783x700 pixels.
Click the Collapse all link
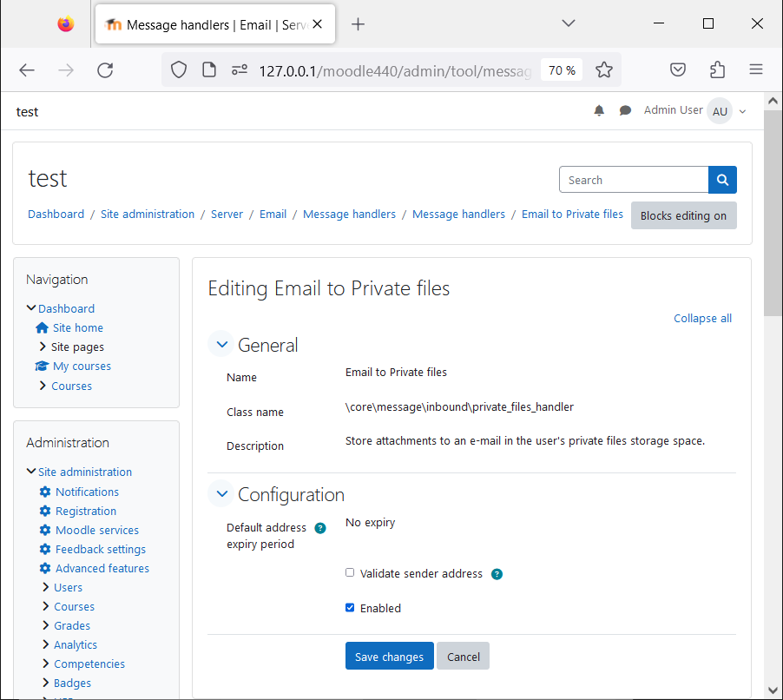point(702,318)
